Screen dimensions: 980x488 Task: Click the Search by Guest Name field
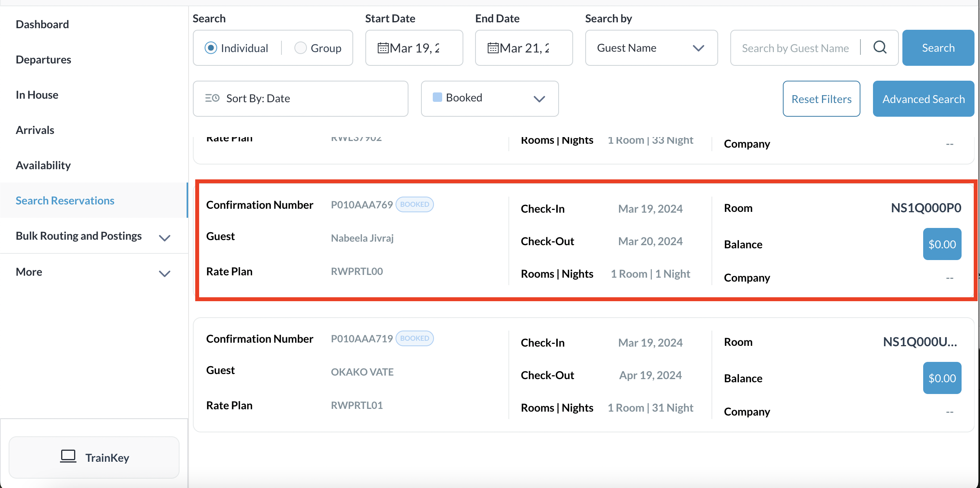click(x=795, y=48)
